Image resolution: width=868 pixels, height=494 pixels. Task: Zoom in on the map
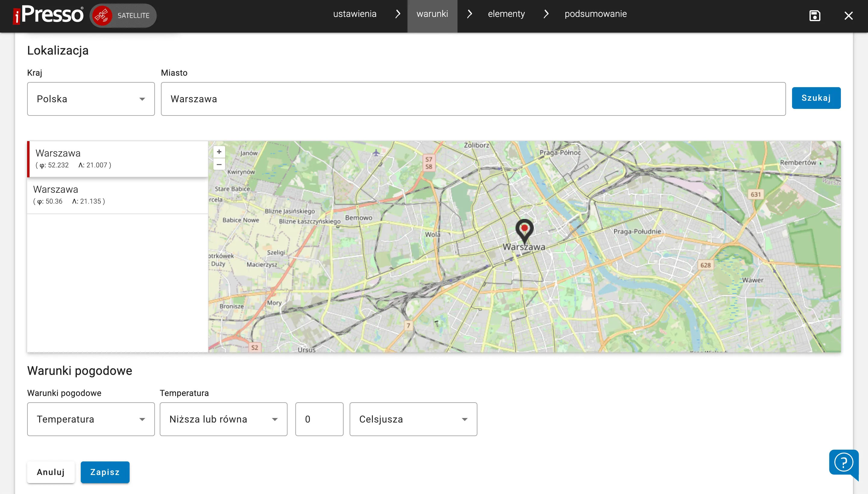[x=219, y=152]
